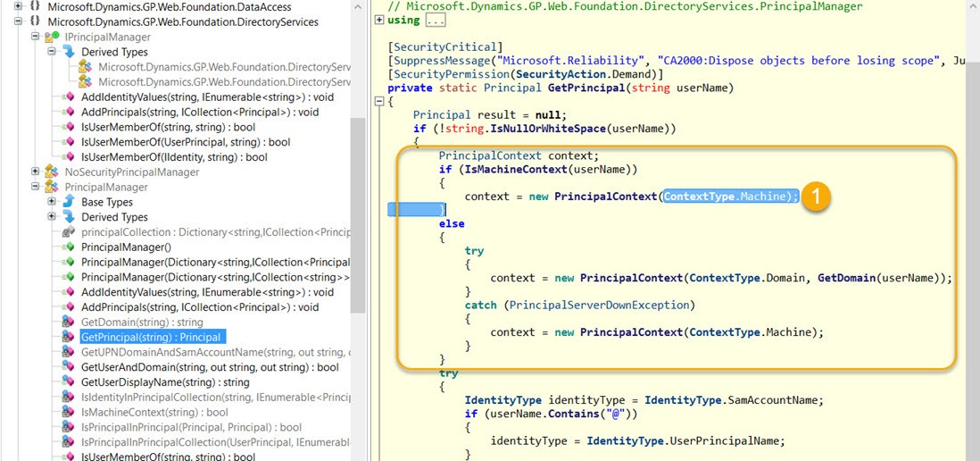Select GetUserAndDomain(string, out string, out string)
Viewport: 980px width, 461px height.
pyautogui.click(x=210, y=367)
